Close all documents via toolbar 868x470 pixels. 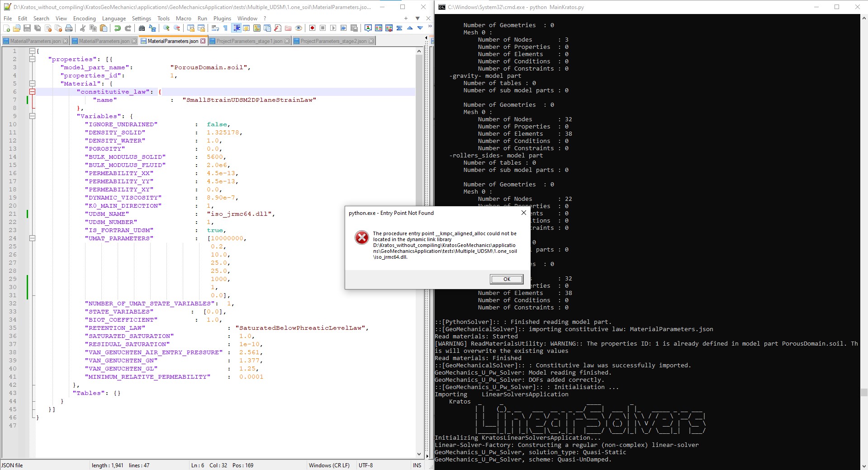coord(58,28)
